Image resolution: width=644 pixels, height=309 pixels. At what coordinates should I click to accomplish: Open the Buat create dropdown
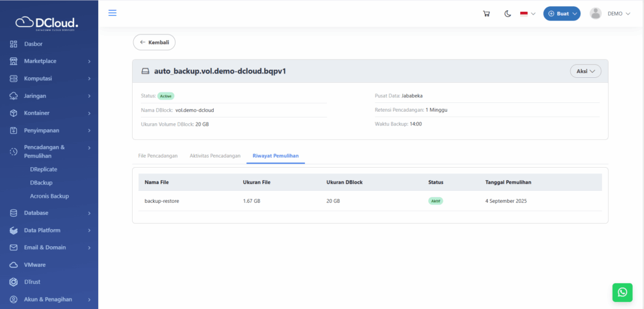[562, 14]
